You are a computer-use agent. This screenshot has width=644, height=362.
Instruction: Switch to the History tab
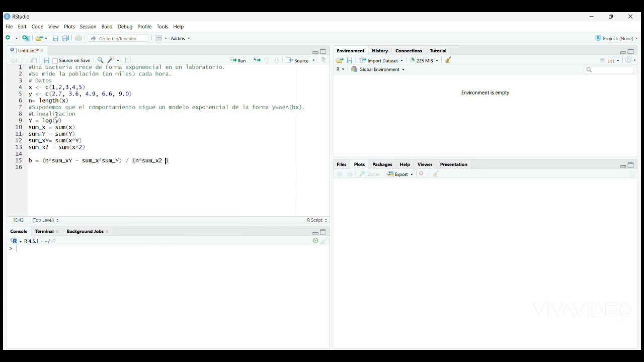point(380,51)
